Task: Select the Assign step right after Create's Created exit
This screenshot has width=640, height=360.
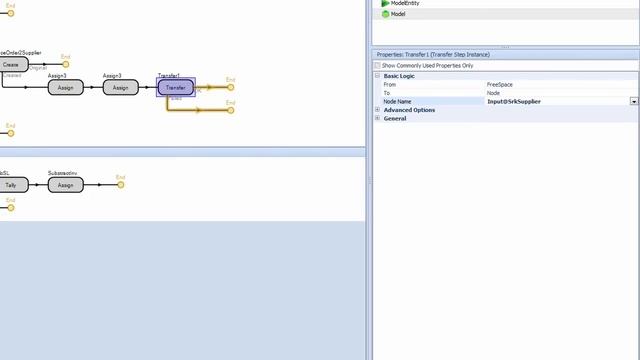Action: coord(66,87)
